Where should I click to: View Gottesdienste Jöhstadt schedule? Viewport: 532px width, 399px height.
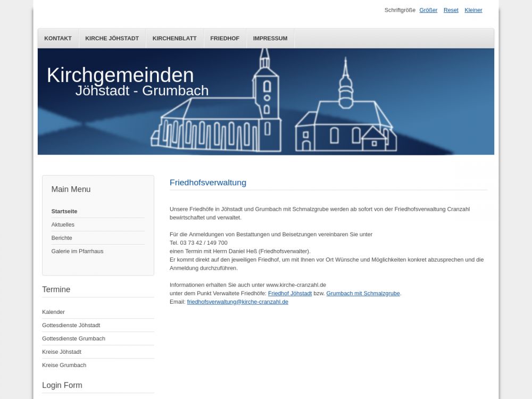(71, 325)
